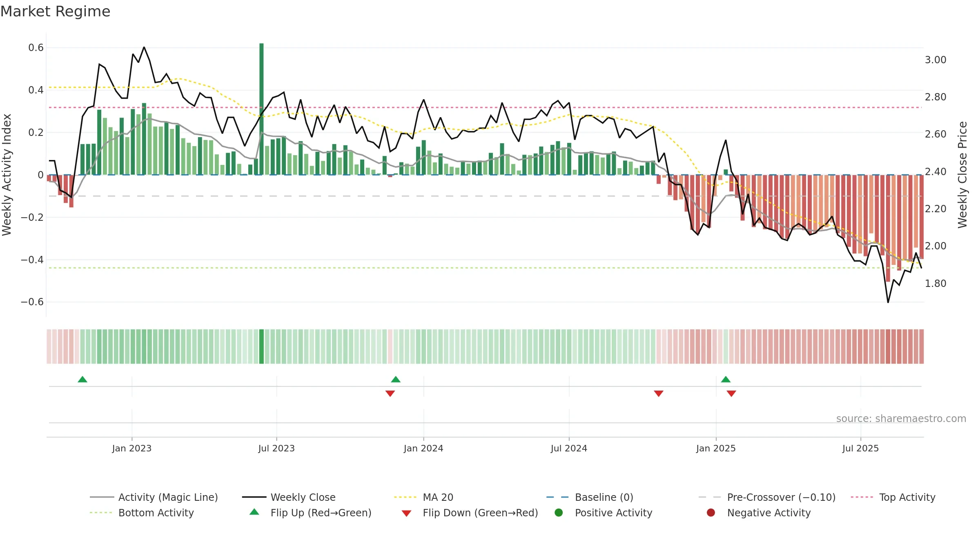This screenshot has height=551, width=980.
Task: Toggle the Flip Up (Red→Green) legend entry
Action: pyautogui.click(x=310, y=513)
